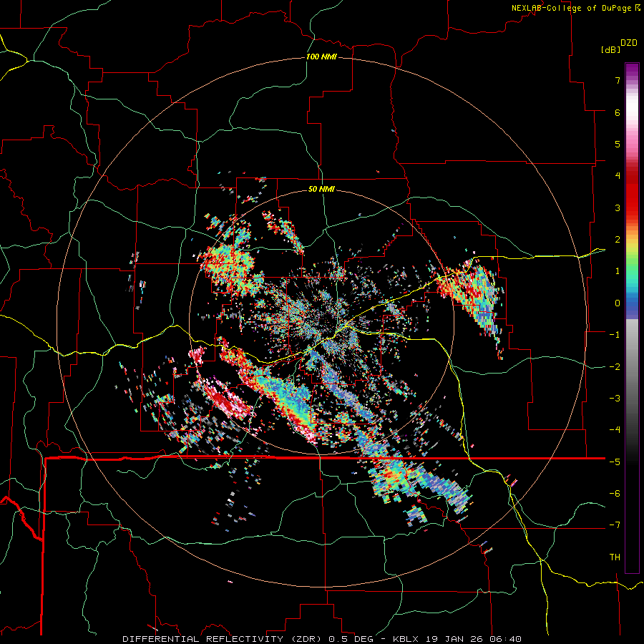This screenshot has width=644, height=644.
Task: Click "(ZDR)" in the bottom caption
Action: 306,639
